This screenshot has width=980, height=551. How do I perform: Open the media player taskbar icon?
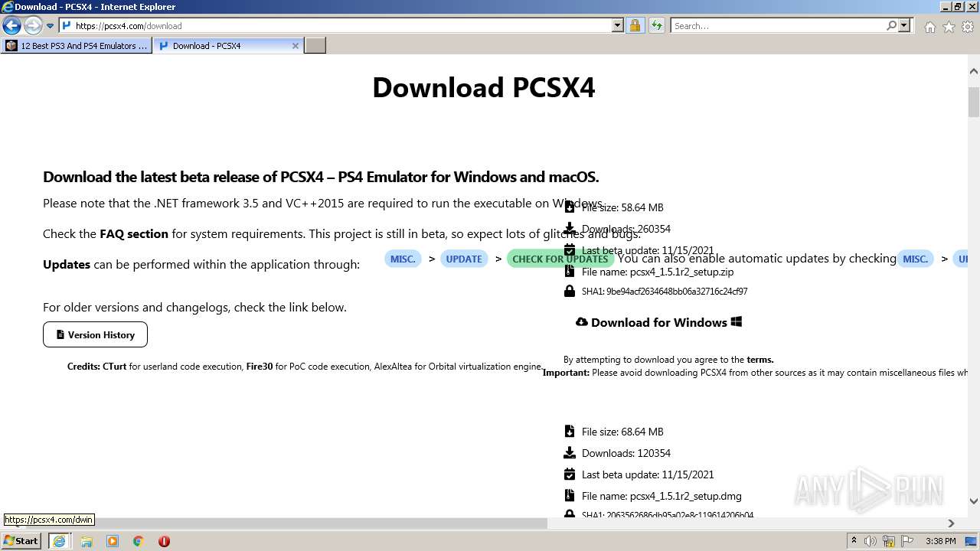(113, 541)
